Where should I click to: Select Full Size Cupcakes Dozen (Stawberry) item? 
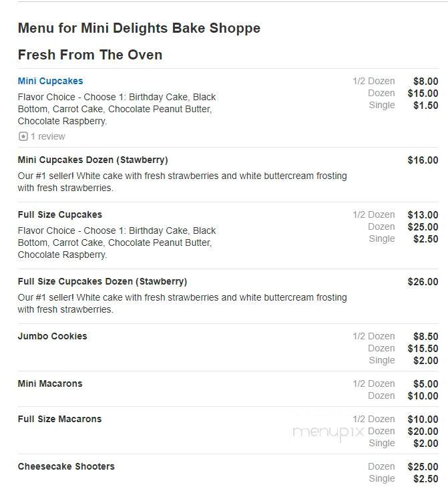(x=102, y=281)
